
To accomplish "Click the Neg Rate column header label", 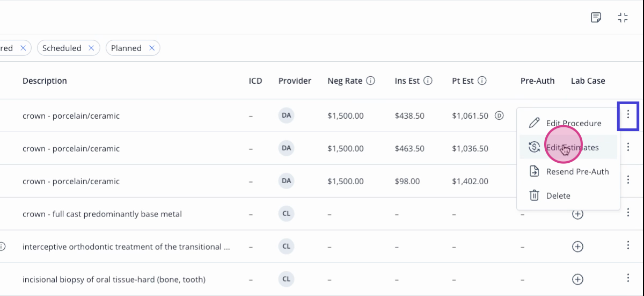I will click(x=345, y=81).
